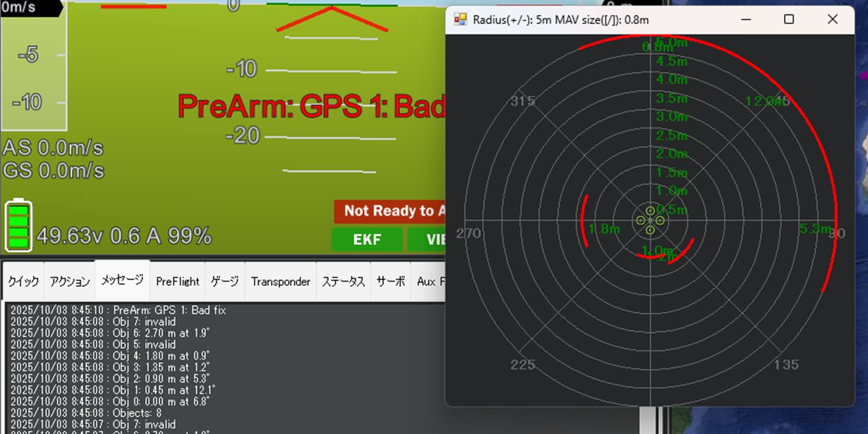Click the radar window's title bar icon
Screen dimensions: 868x434
click(460, 19)
